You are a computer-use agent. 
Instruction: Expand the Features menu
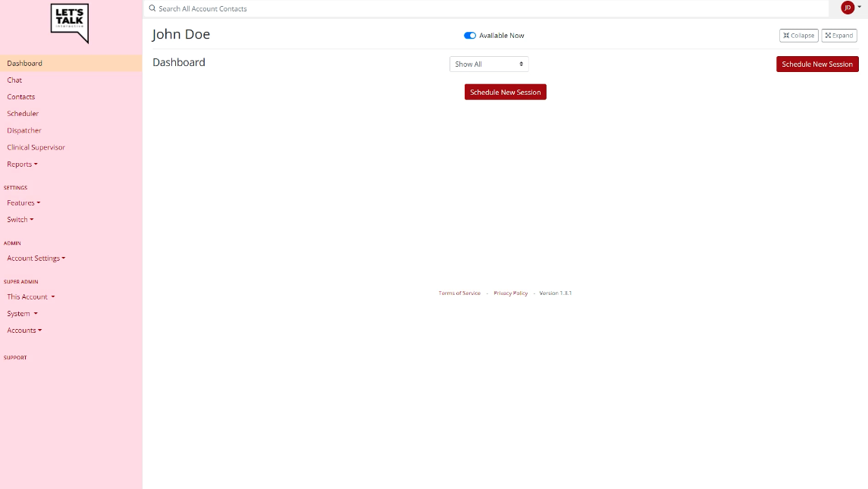24,202
